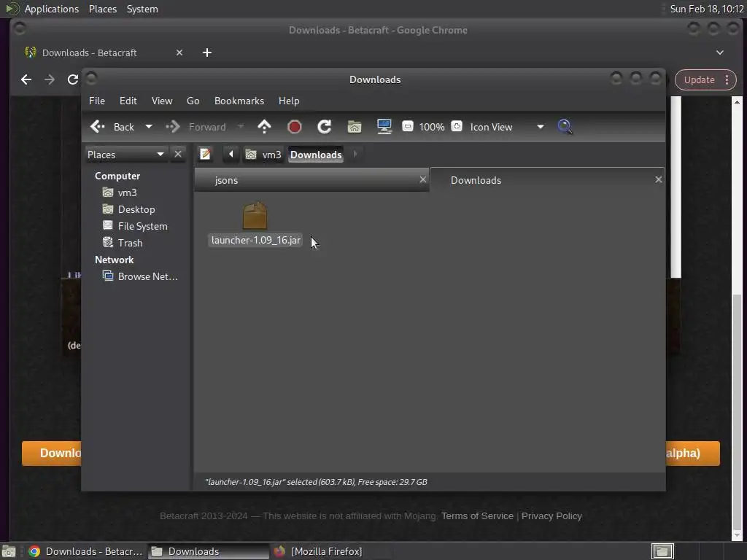Zoom in with the plus icon
This screenshot has width=747, height=560.
[x=457, y=126]
